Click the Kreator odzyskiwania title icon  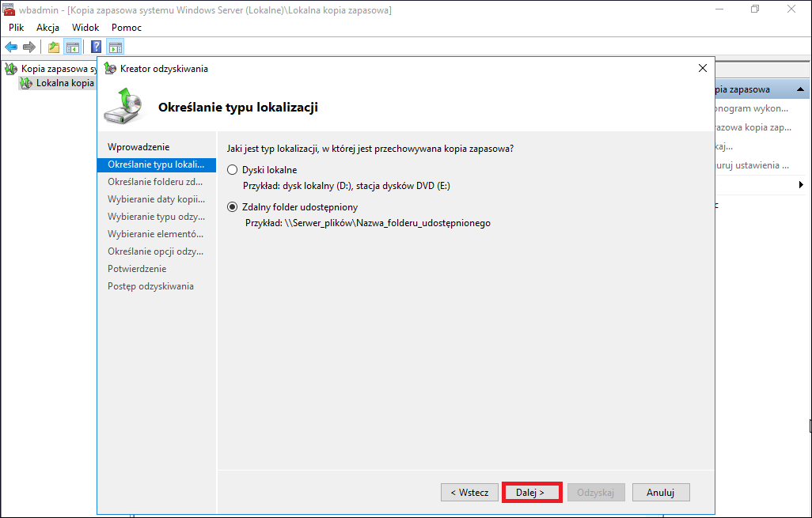coord(110,68)
